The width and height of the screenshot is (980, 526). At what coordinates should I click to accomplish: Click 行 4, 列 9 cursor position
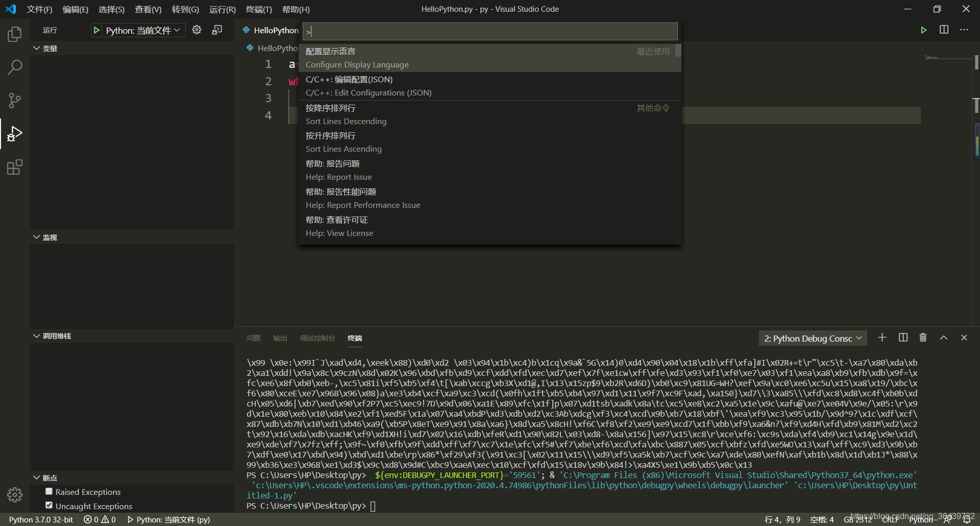782,519
